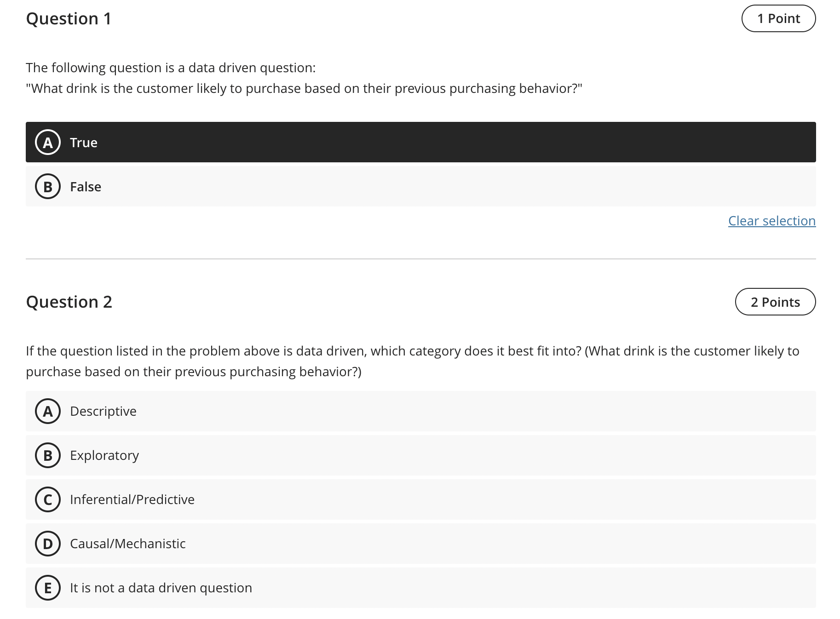The width and height of the screenshot is (840, 619).
Task: Click the Clear selection link
Action: click(771, 221)
